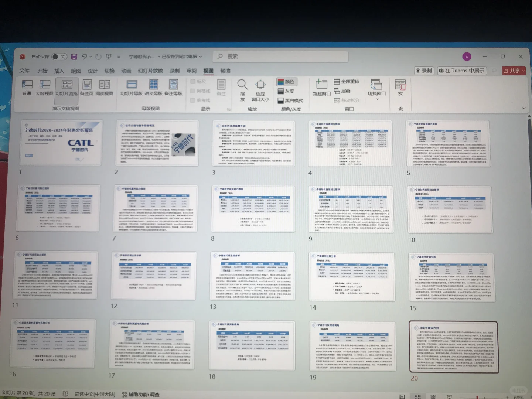Click the Save icon in title bar

[74, 57]
